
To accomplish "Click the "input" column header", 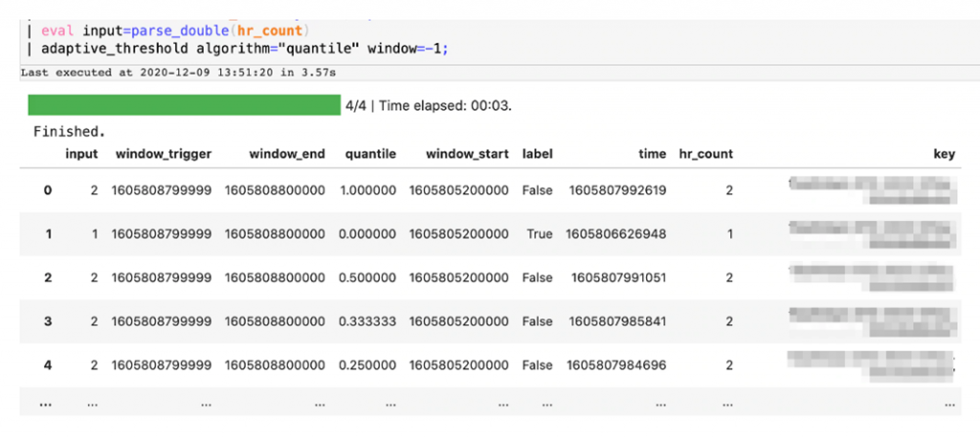I will tap(81, 153).
